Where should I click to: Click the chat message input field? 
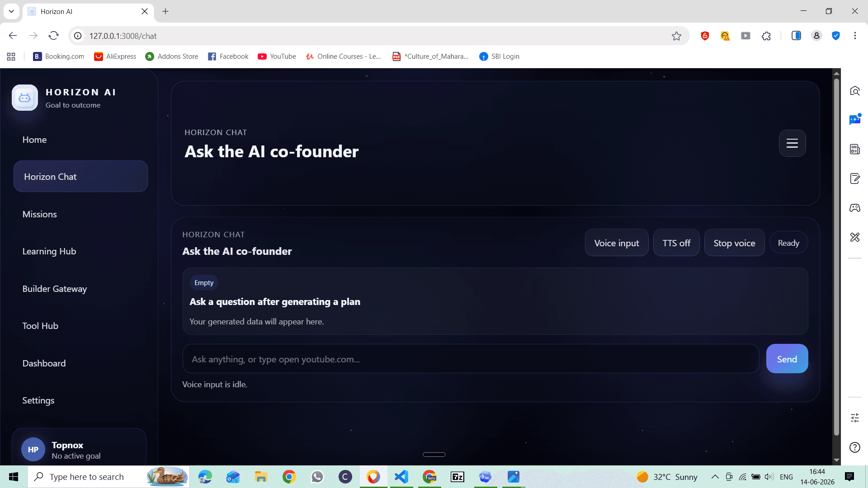pos(471,359)
